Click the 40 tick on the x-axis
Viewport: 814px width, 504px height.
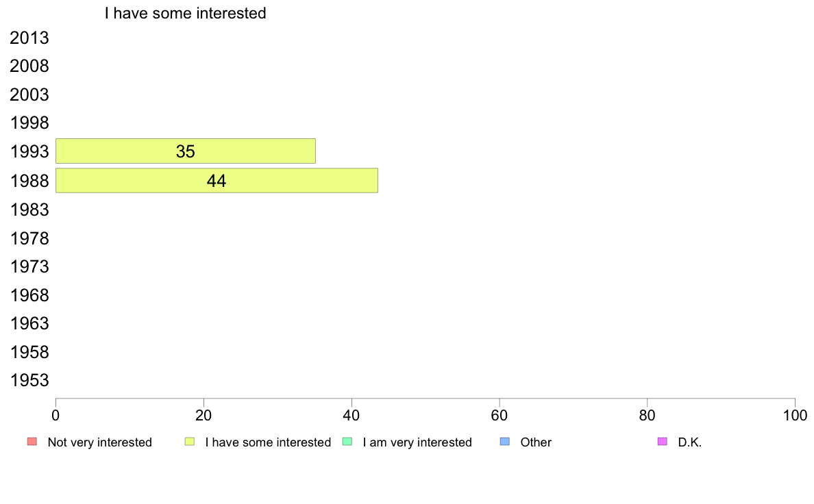point(351,415)
